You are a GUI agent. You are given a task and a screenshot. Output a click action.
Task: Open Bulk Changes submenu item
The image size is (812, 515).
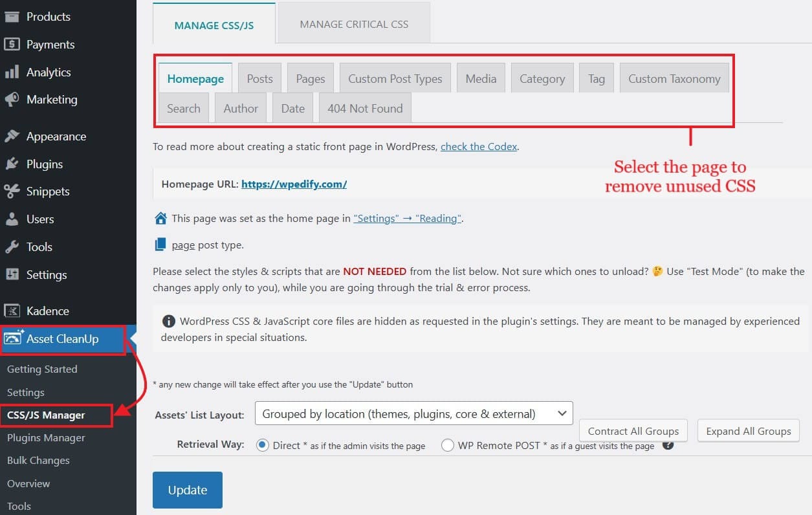click(x=38, y=460)
